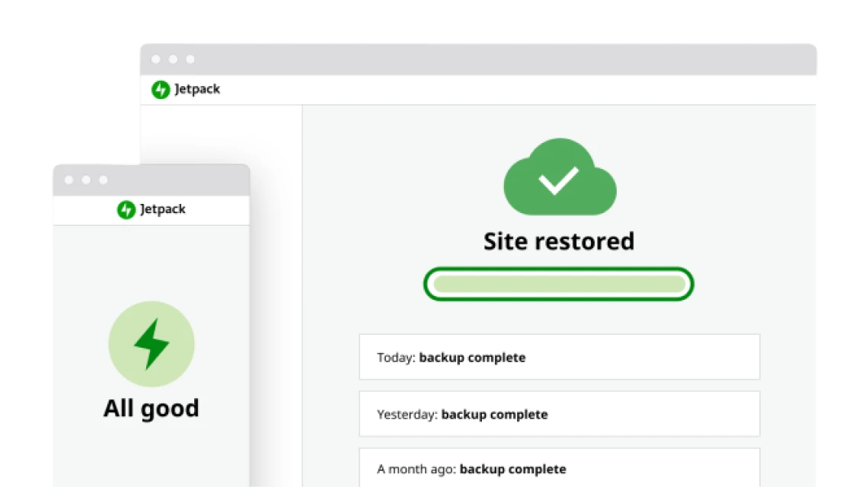
Task: Click the rightmost dot in the small window title bar
Action: [104, 180]
